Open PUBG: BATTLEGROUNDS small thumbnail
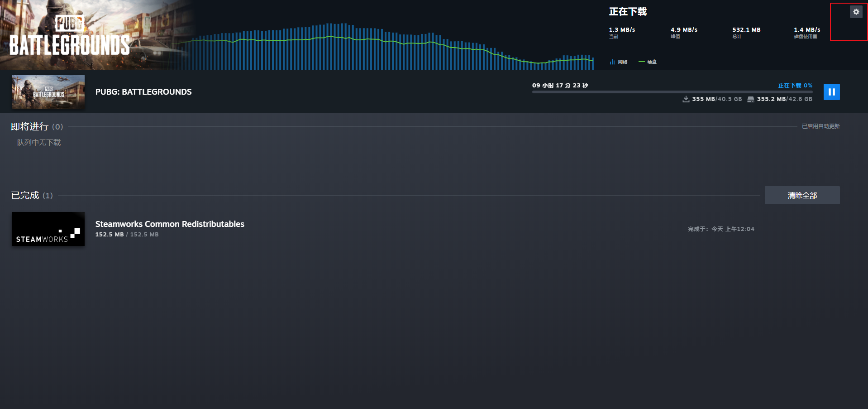The image size is (868, 409). tap(48, 92)
